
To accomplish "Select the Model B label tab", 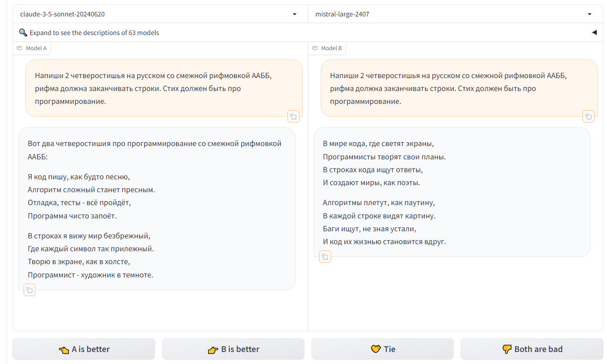I will coord(327,48).
